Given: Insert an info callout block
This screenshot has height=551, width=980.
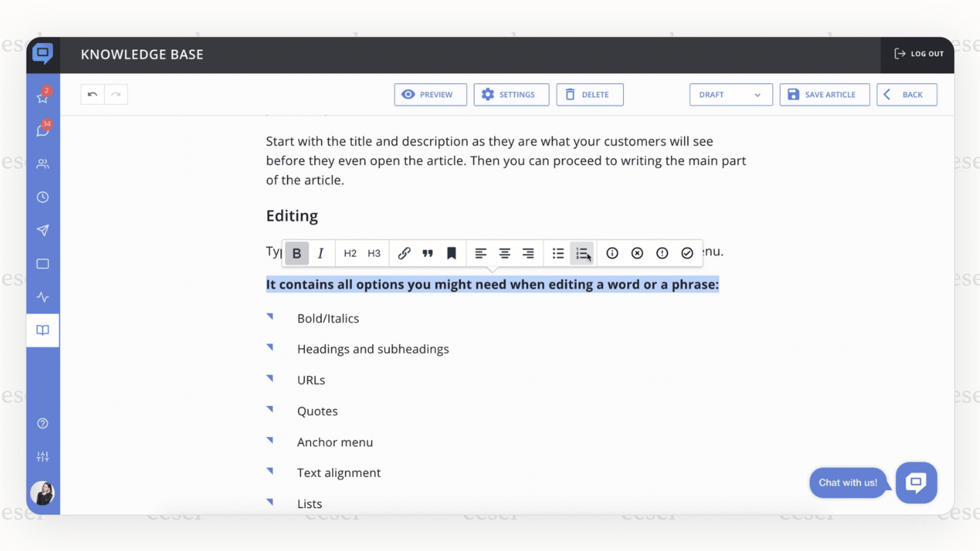Looking at the screenshot, I should pyautogui.click(x=611, y=253).
